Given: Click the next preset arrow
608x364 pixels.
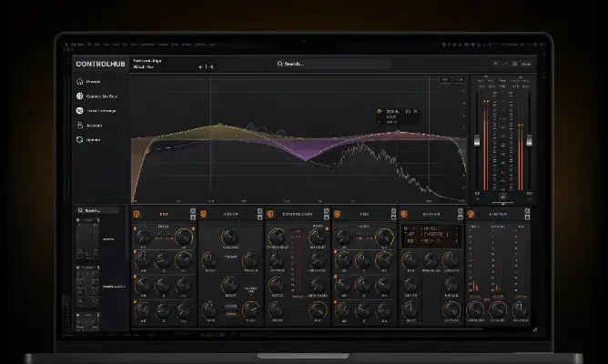Looking at the screenshot, I should [212, 66].
